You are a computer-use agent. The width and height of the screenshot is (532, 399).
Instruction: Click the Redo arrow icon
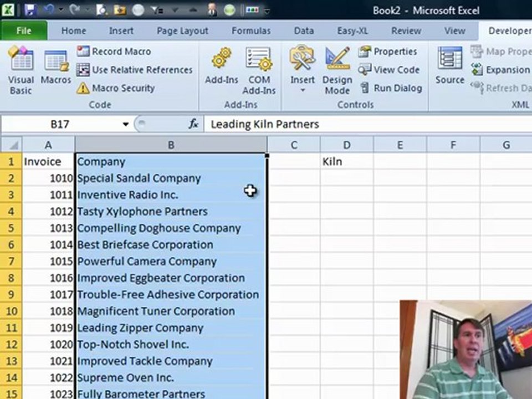tap(74, 9)
